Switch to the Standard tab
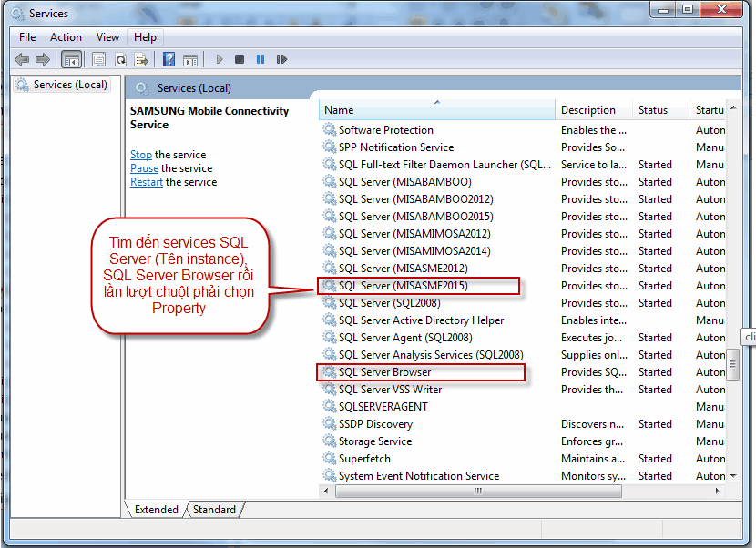Screen dimensions: 756x548 pos(215,510)
